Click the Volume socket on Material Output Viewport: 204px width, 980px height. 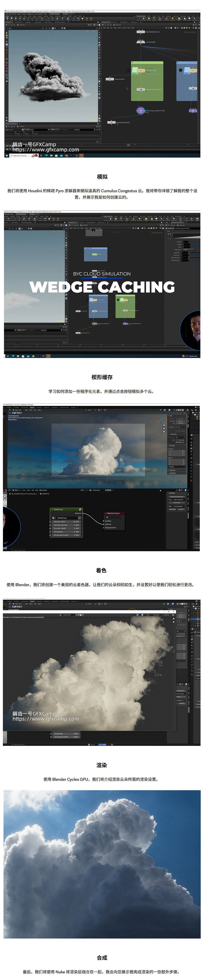pyautogui.click(x=103, y=524)
